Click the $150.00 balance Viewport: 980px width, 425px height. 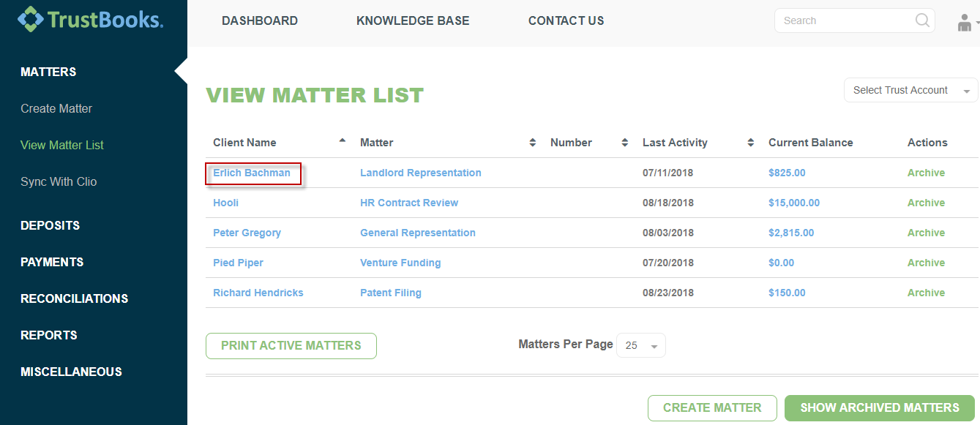click(787, 293)
